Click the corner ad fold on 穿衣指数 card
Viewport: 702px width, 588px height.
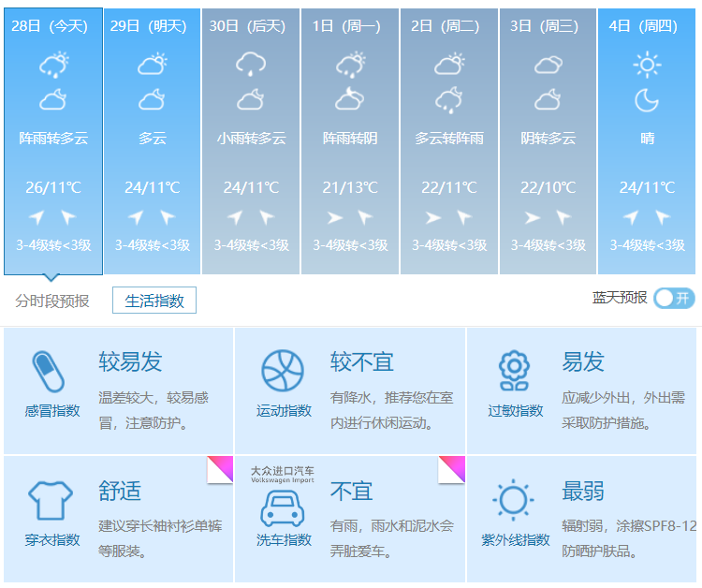pyautogui.click(x=220, y=469)
